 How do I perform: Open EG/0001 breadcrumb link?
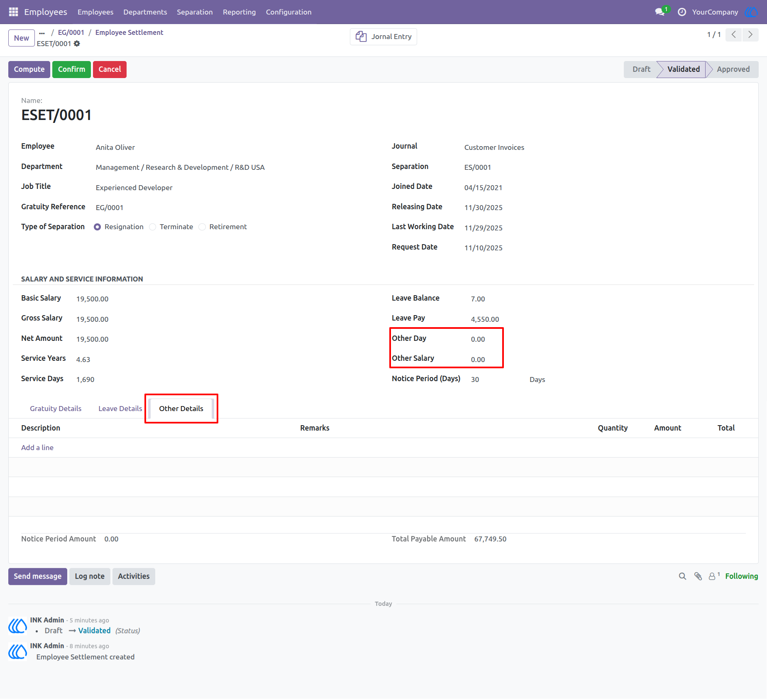coord(71,32)
